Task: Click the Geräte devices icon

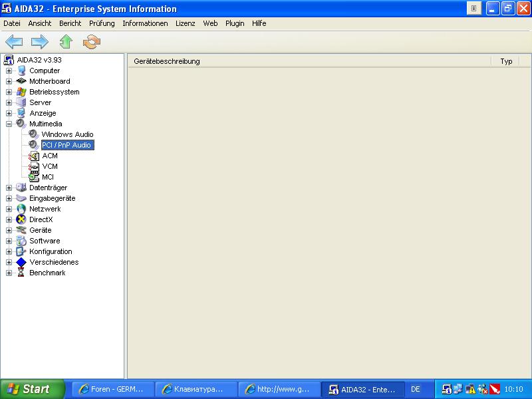Action: pos(21,230)
